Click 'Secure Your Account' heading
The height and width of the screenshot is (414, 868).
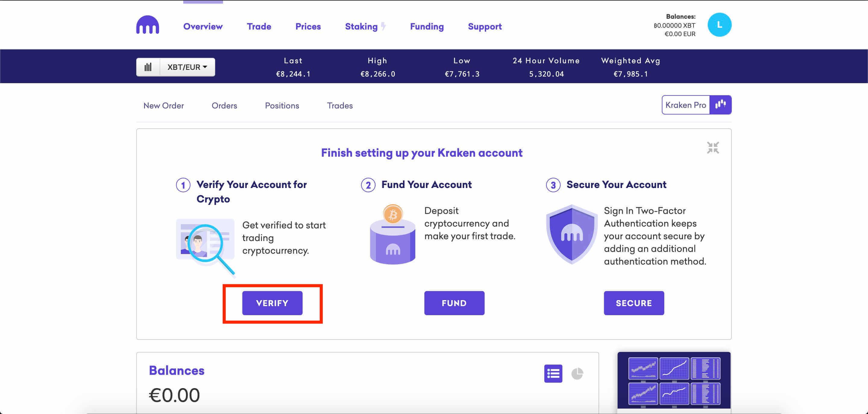[x=616, y=185]
